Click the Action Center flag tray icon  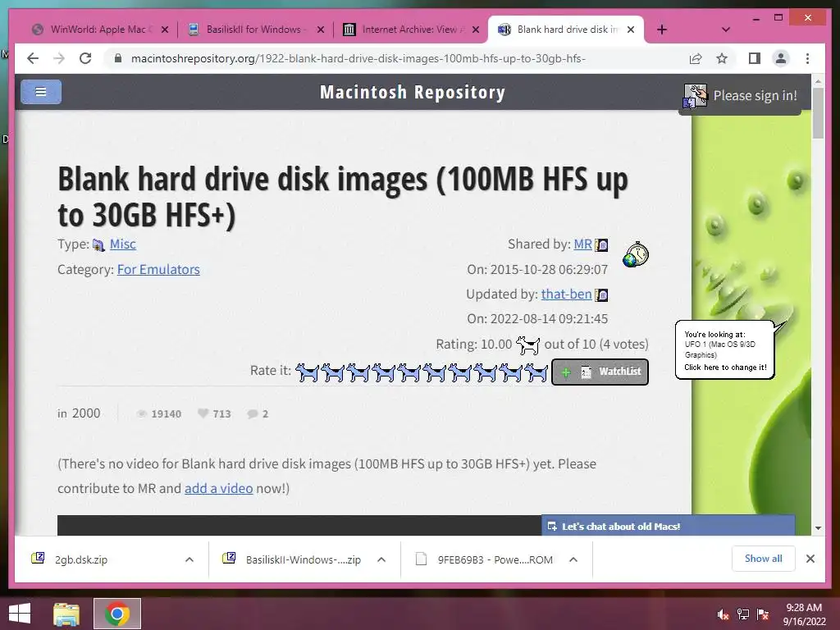click(763, 614)
